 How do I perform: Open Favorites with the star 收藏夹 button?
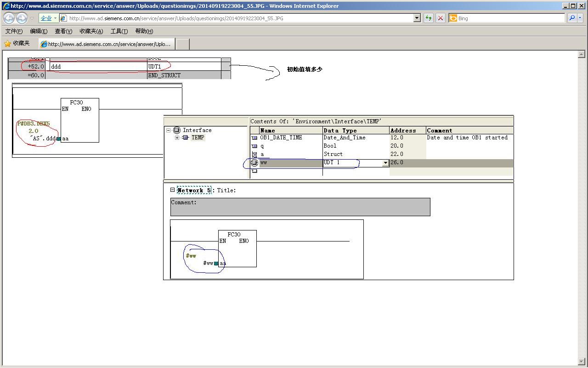pos(17,43)
